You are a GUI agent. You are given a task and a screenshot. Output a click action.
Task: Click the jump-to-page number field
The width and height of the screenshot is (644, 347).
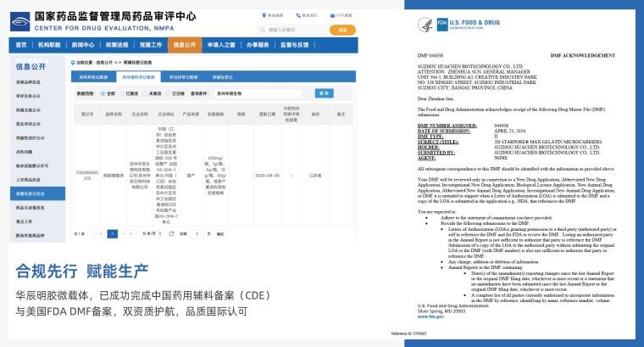pyautogui.click(x=197, y=234)
